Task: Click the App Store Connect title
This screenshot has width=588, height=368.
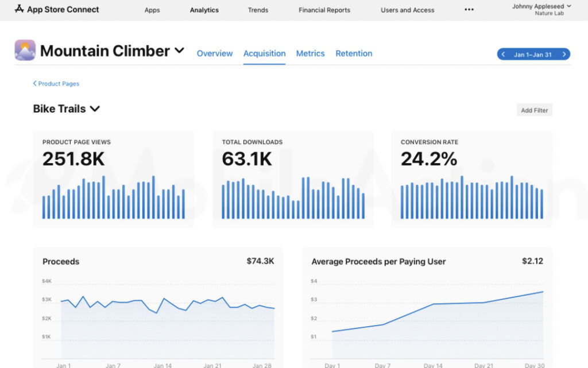Action: 63,9
